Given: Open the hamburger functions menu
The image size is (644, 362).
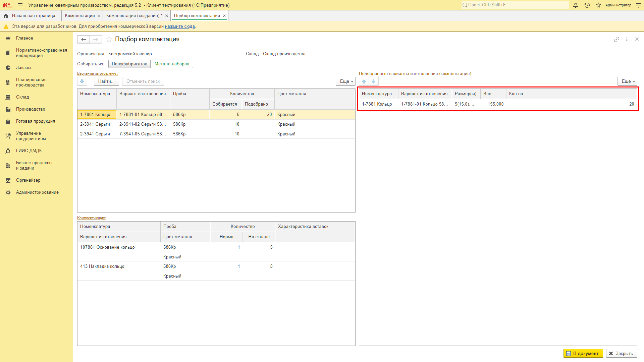Looking at the screenshot, I should click(20, 5).
